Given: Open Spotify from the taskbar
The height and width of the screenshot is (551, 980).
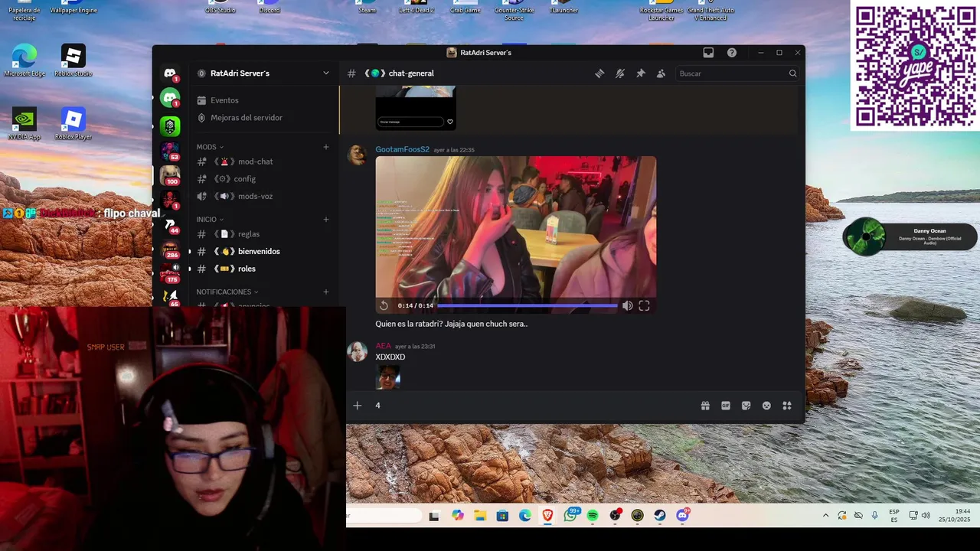Looking at the screenshot, I should 593,516.
